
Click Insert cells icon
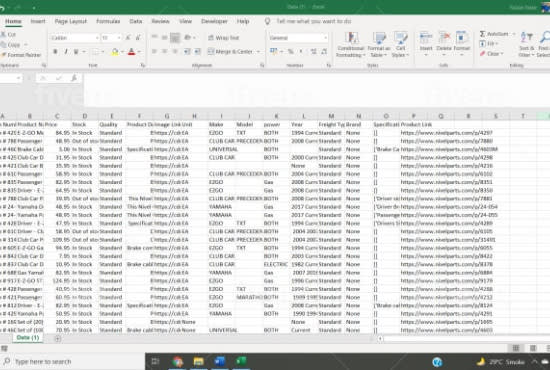[x=426, y=37]
